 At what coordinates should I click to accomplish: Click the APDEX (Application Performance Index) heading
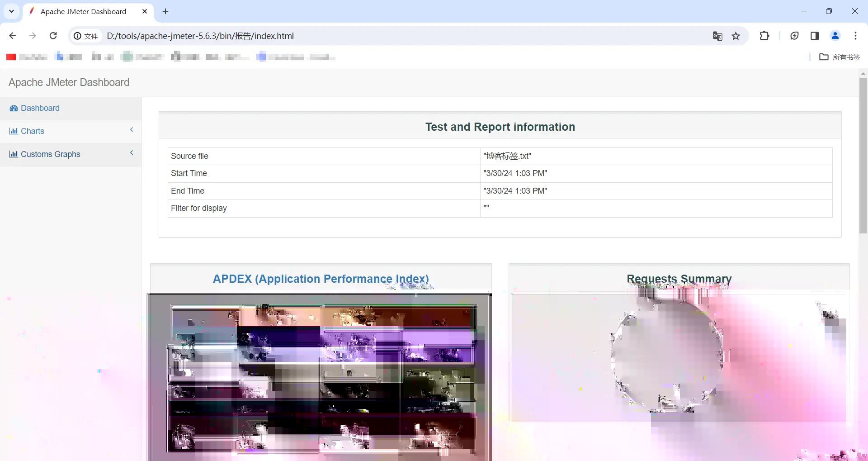coord(321,279)
